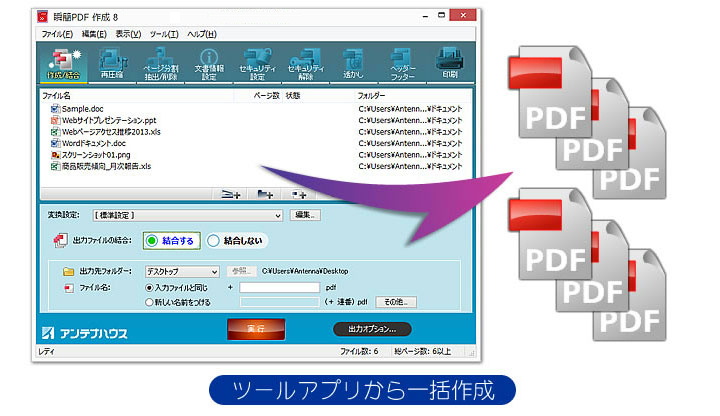720x416 pixels.
Task: Click the C:¥Users¥Antenna¥Desktop path text
Action: (x=305, y=271)
